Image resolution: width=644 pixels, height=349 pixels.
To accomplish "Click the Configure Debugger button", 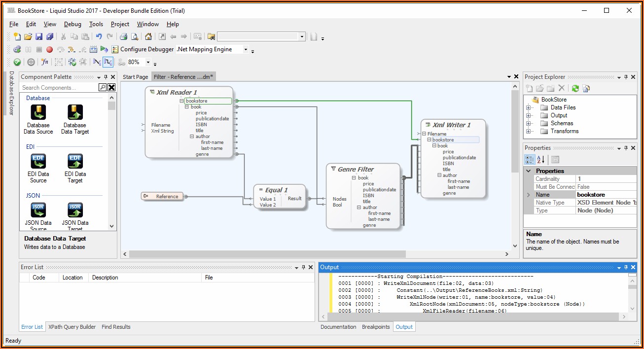I will tap(143, 49).
